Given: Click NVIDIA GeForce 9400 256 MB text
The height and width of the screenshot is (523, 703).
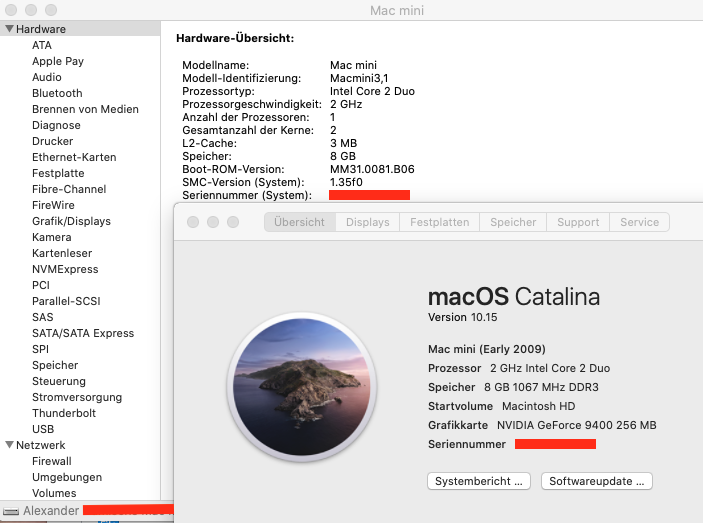Looking at the screenshot, I should point(577,425).
